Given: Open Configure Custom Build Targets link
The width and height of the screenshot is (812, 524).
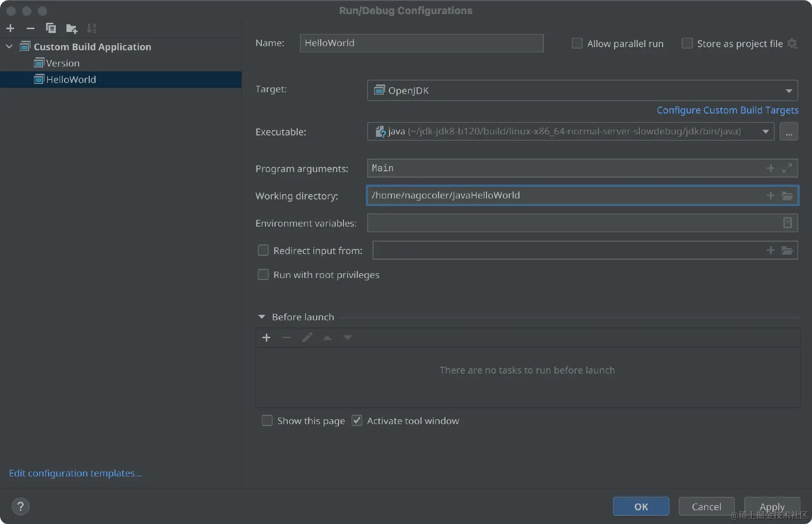Looking at the screenshot, I should 727,110.
